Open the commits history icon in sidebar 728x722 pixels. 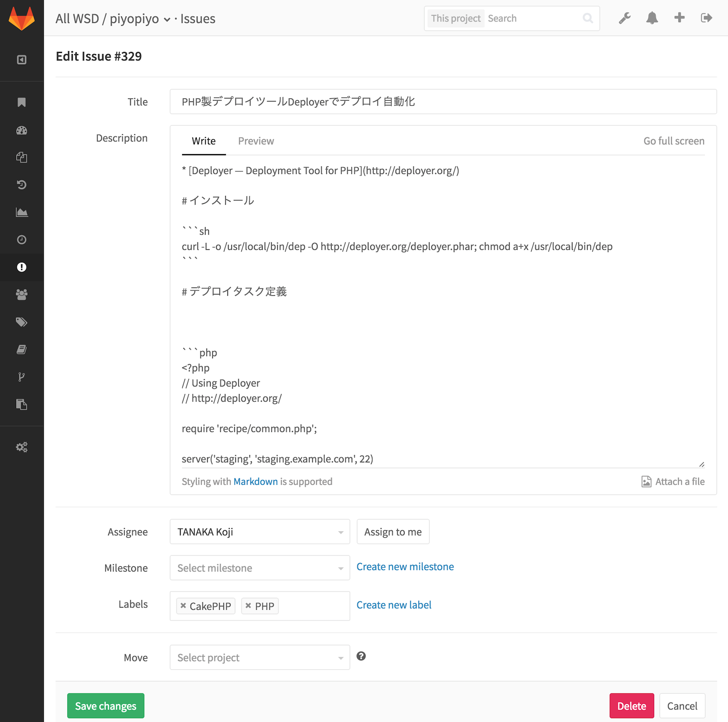click(22, 185)
